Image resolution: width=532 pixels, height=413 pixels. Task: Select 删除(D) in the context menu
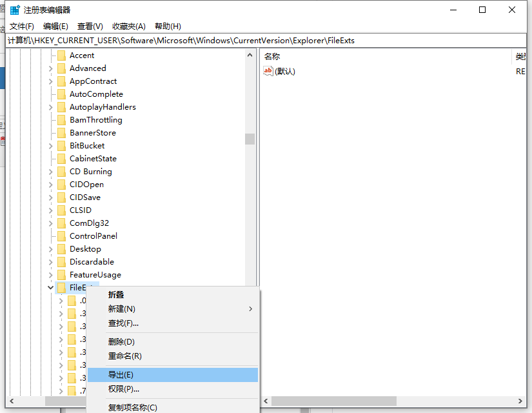121,342
